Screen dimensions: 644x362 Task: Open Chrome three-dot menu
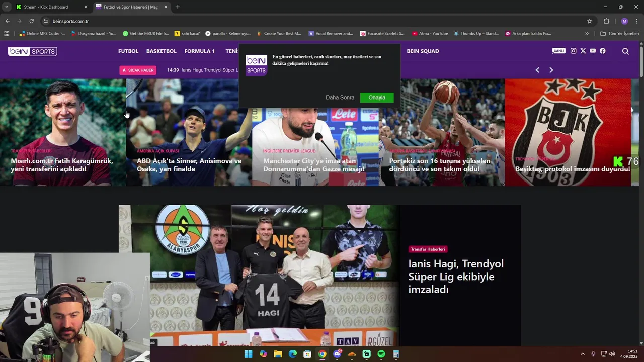click(x=637, y=21)
